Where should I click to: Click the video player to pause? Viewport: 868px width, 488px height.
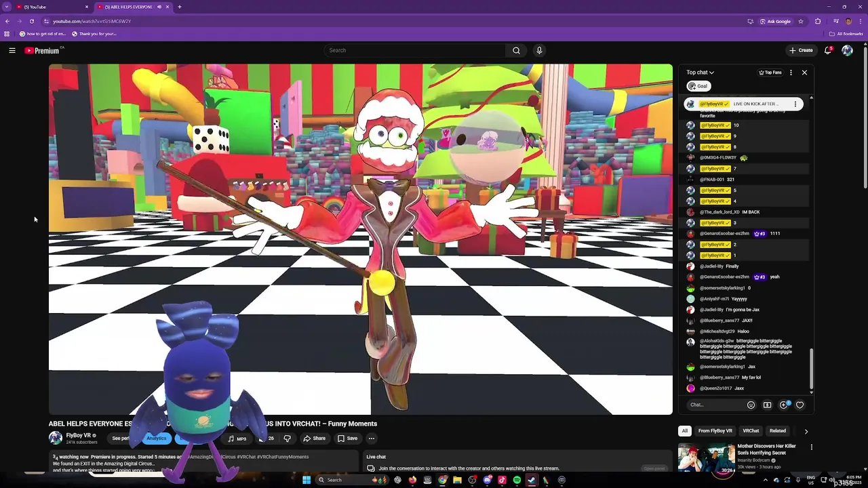361,239
